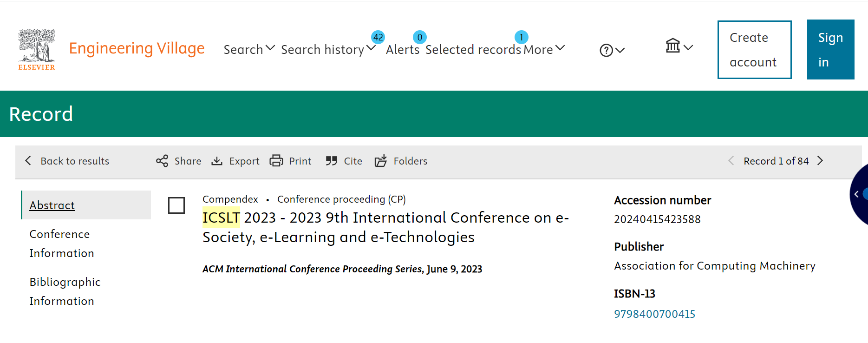Click the Alerts badge 0
This screenshot has width=868, height=343.
pos(420,37)
